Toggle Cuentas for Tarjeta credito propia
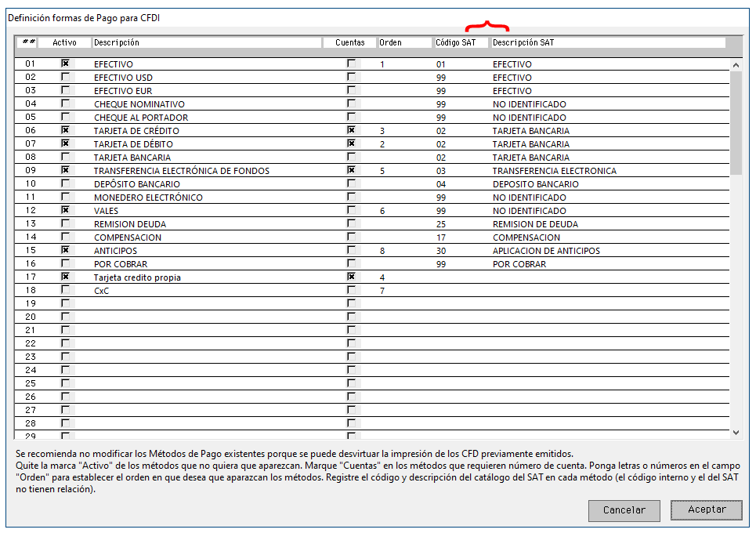 [x=351, y=277]
